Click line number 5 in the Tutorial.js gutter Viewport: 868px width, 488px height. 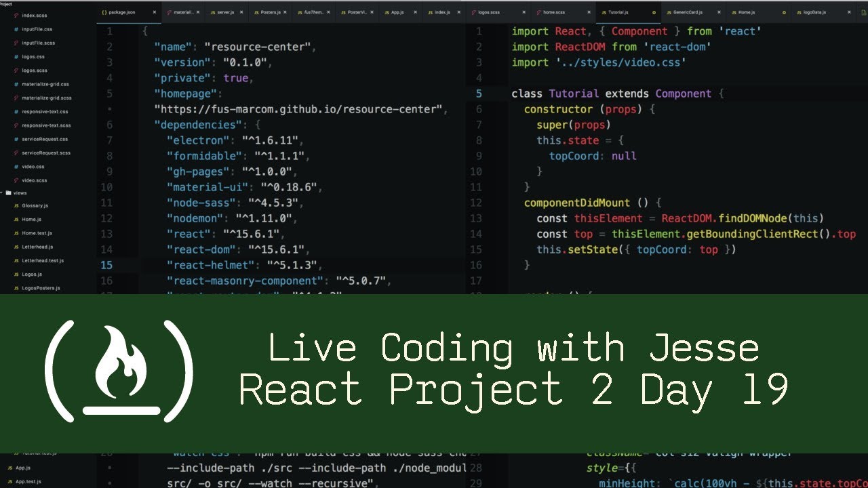coord(479,94)
